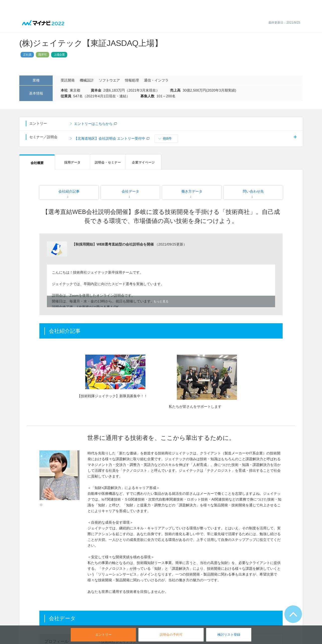Click the caption 私たちが皆さんをサポートします
The height and width of the screenshot is (644, 322).
pyautogui.click(x=195, y=407)
